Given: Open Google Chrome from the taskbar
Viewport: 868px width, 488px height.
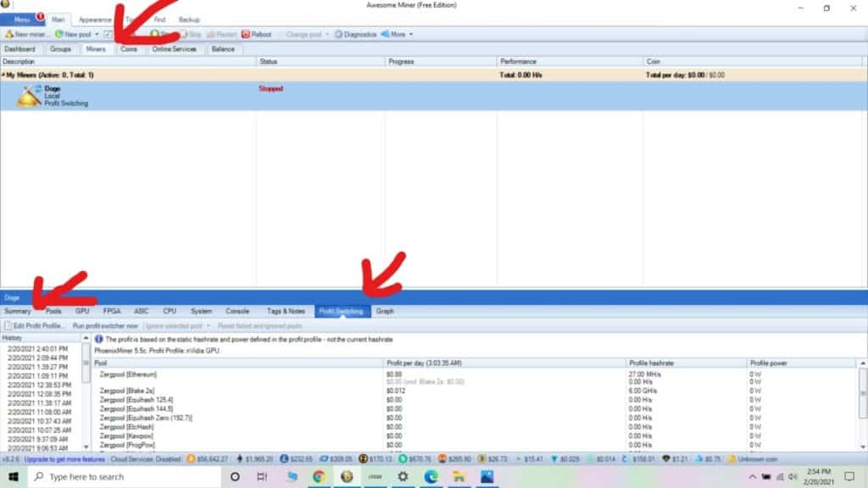Looking at the screenshot, I should 319,476.
